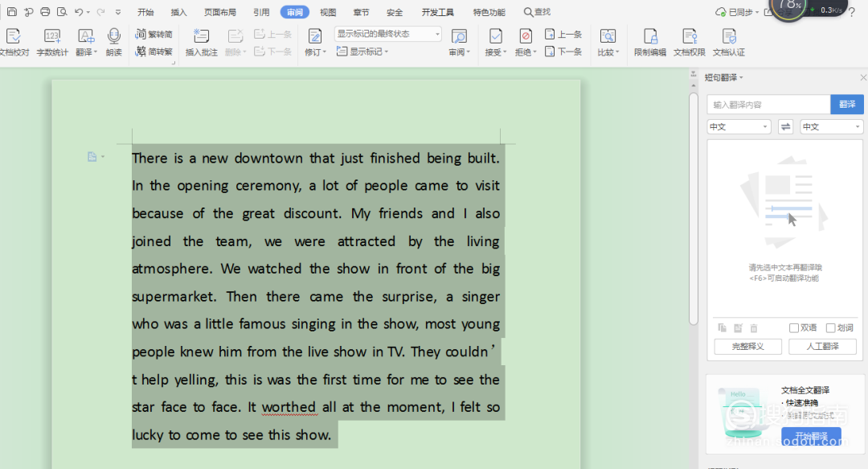This screenshot has height=469, width=868.
Task: Switch to the 插入 Insert tab
Action: coord(178,12)
